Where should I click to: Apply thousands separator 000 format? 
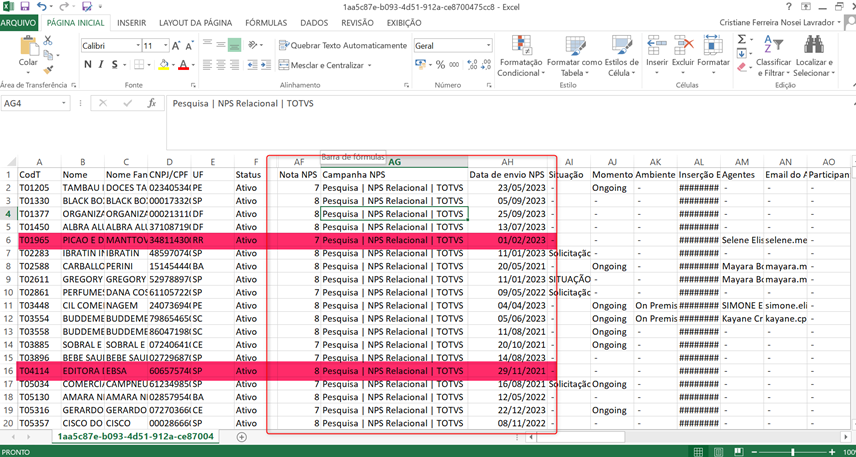click(454, 65)
